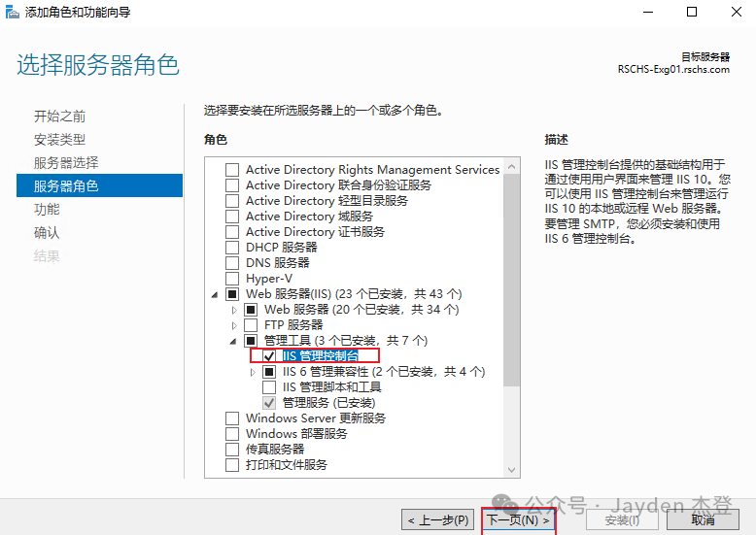Click the roles list vertical scrollbar
756x535 pixels.
click(512, 291)
